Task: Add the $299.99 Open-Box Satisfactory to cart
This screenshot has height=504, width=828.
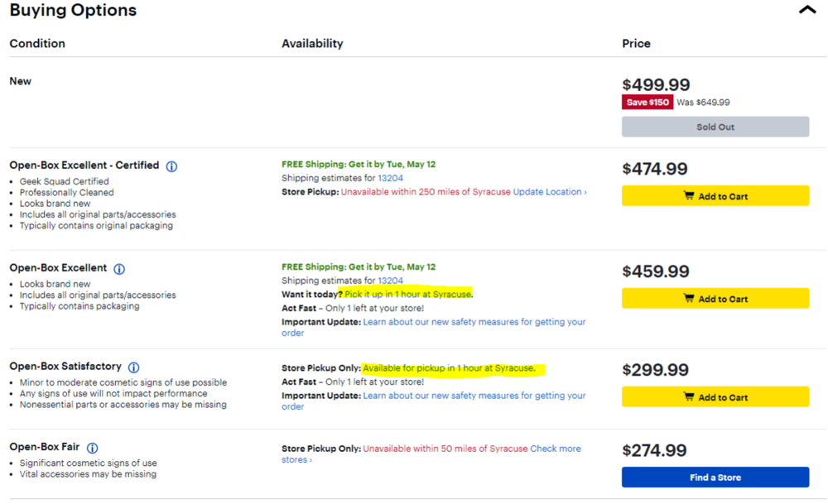Action: pyautogui.click(x=715, y=397)
